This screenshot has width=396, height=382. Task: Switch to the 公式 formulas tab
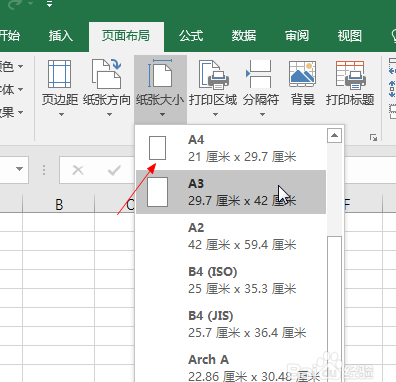pyautogui.click(x=191, y=36)
